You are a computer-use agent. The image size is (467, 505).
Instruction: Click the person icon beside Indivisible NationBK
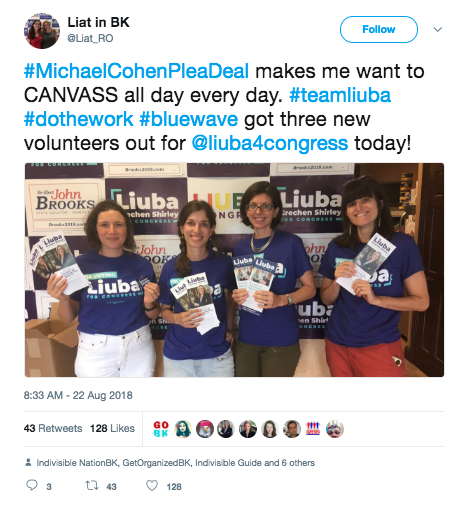[x=29, y=462]
